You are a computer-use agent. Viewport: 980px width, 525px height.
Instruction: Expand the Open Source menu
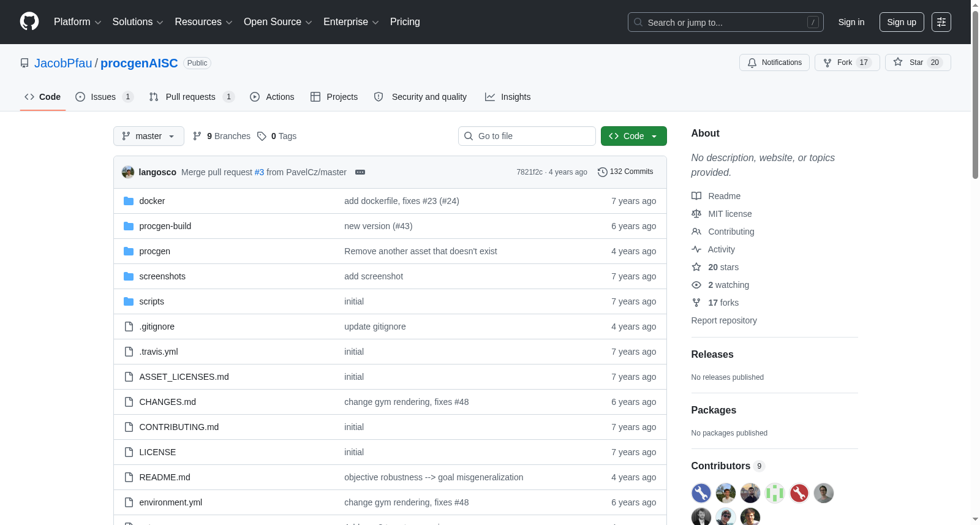click(x=278, y=22)
